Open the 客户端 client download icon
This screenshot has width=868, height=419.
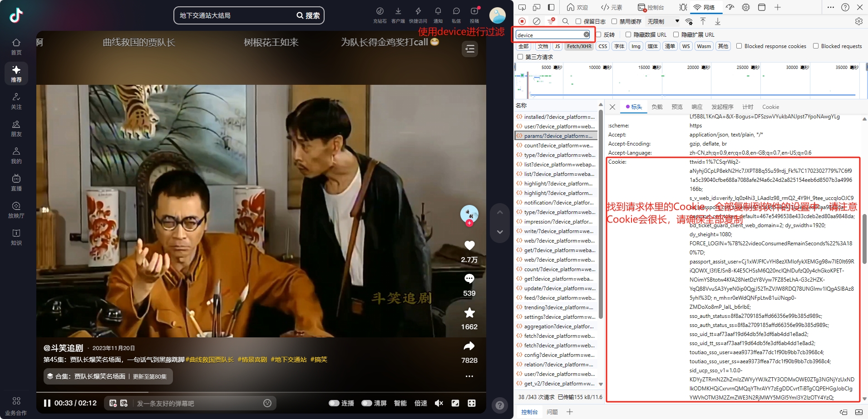tap(398, 15)
